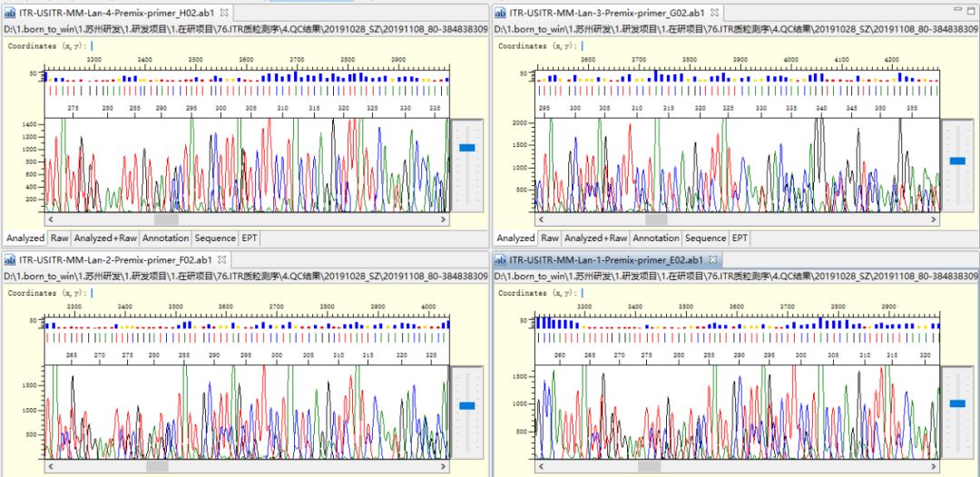
Task: Open Annotation tab in the G02 panel
Action: coord(656,238)
